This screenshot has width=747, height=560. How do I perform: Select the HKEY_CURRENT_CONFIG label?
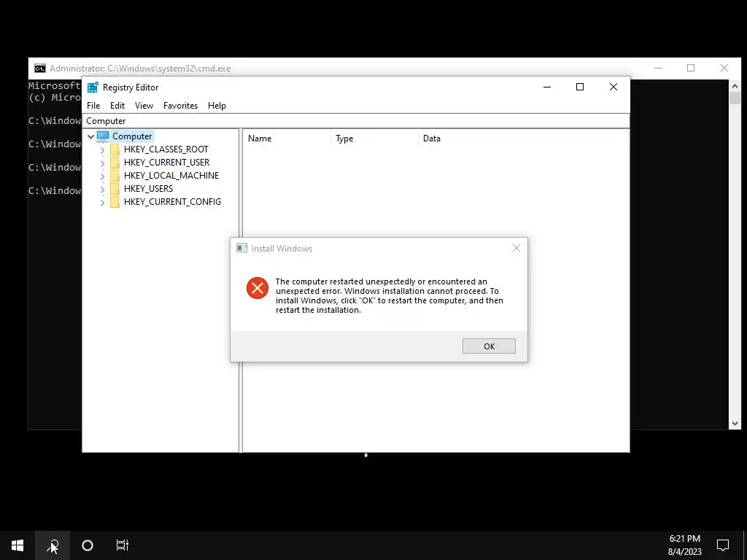[x=172, y=201]
